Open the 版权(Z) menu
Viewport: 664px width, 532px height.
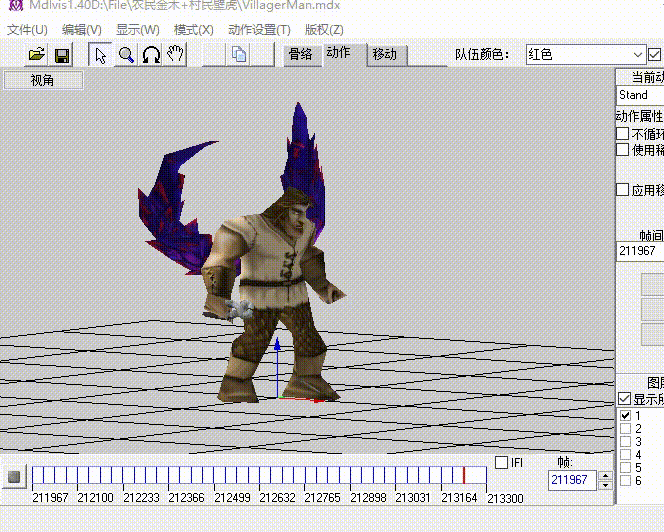click(324, 30)
